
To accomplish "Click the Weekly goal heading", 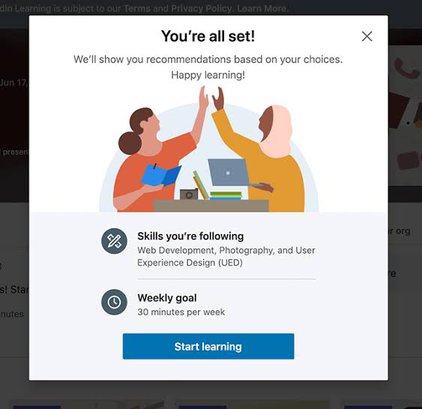I will pos(167,298).
